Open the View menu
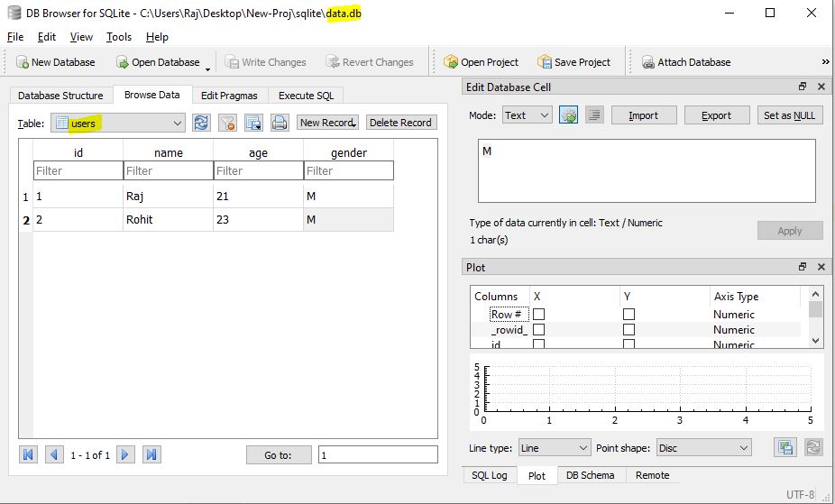Viewport: 835px width, 504px height. [81, 37]
